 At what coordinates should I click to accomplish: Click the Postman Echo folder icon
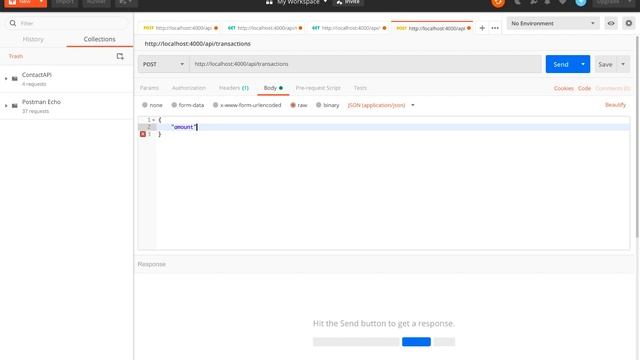(x=15, y=106)
